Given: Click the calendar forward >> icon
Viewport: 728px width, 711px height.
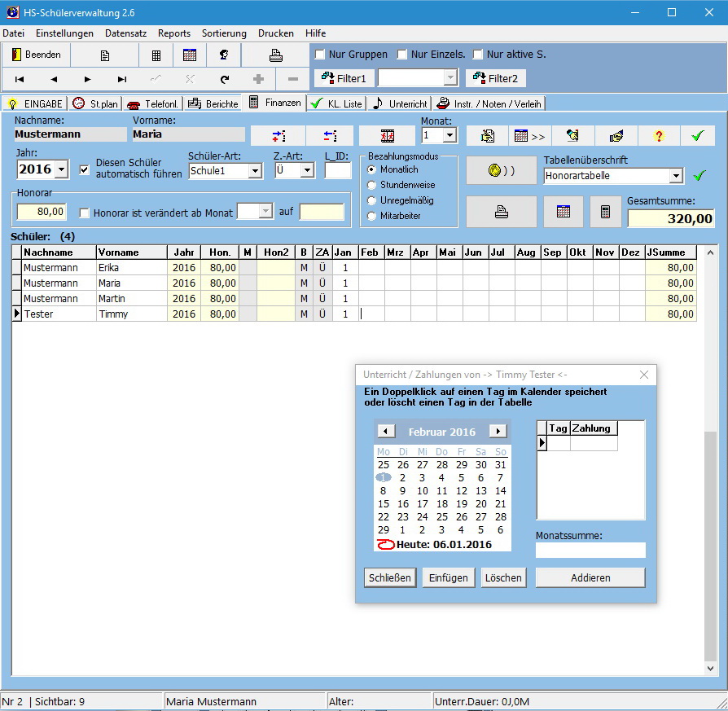Looking at the screenshot, I should [x=530, y=136].
